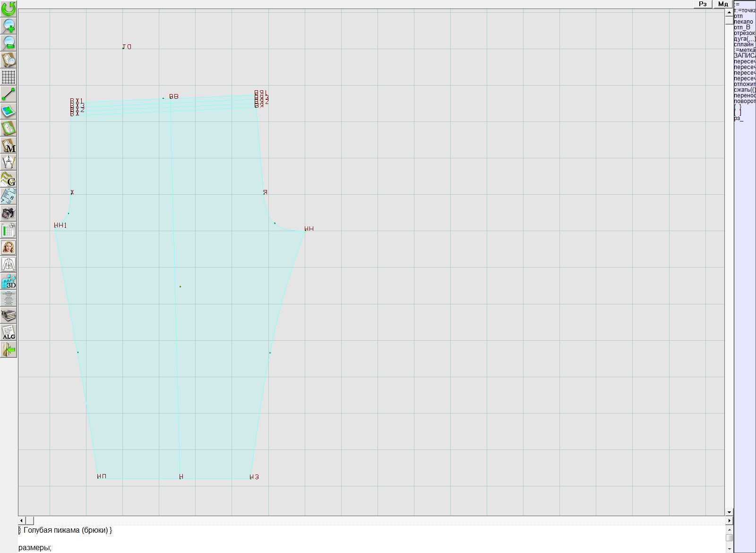Screen dimensions: 756x553
Task: Open the jacket sketch icon
Action: tap(9, 264)
